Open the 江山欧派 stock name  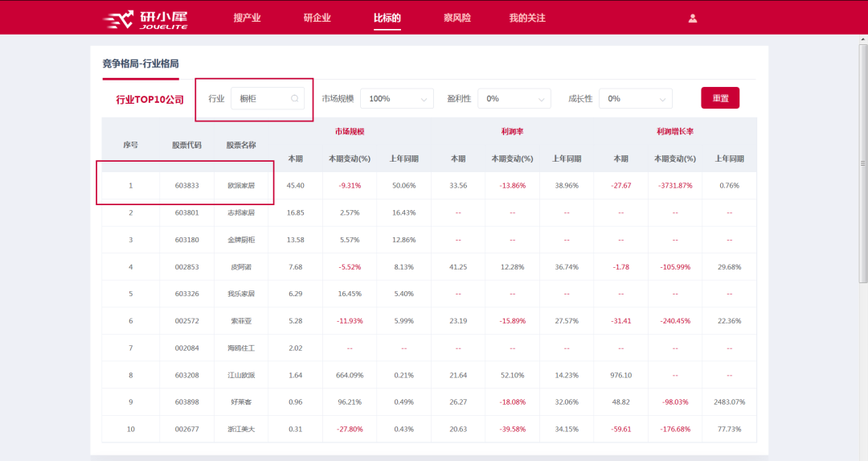coord(241,375)
